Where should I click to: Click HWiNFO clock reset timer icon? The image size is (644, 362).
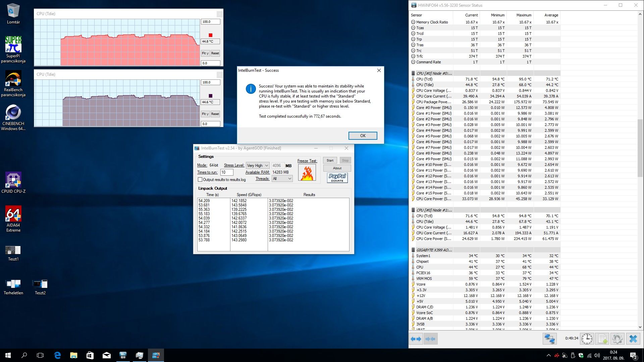click(x=587, y=339)
